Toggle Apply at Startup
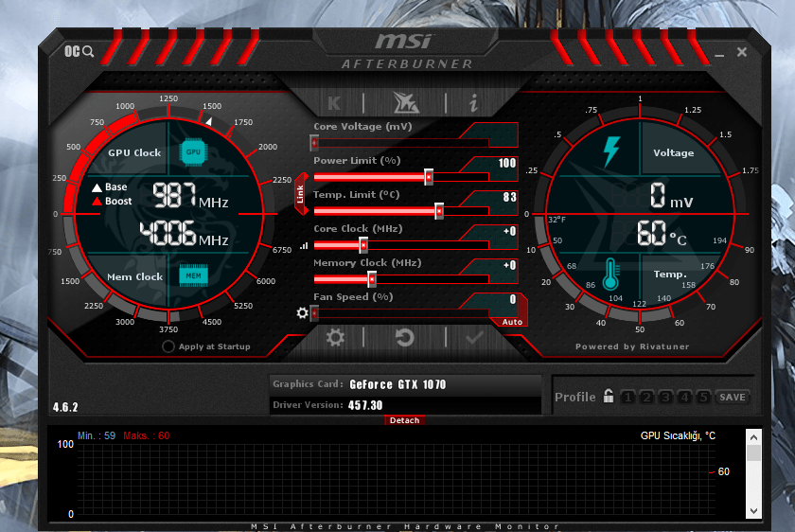This screenshot has height=532, width=795. tap(168, 346)
